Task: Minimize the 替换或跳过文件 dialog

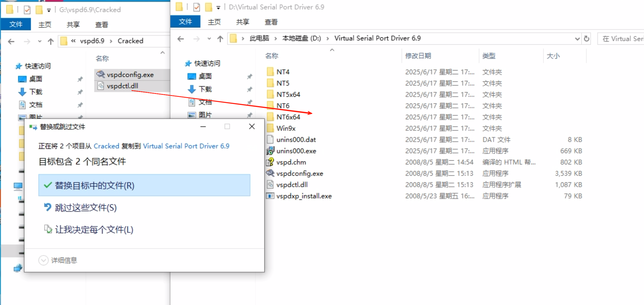Action: pyautogui.click(x=203, y=126)
